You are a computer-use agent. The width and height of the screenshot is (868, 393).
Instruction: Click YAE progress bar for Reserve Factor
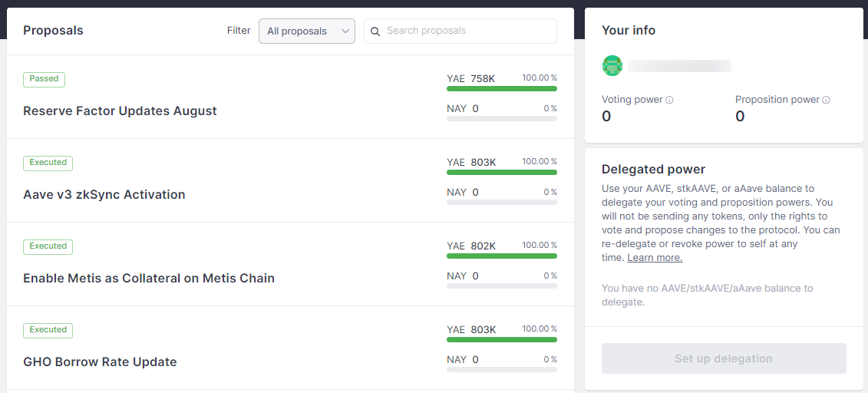pyautogui.click(x=502, y=89)
